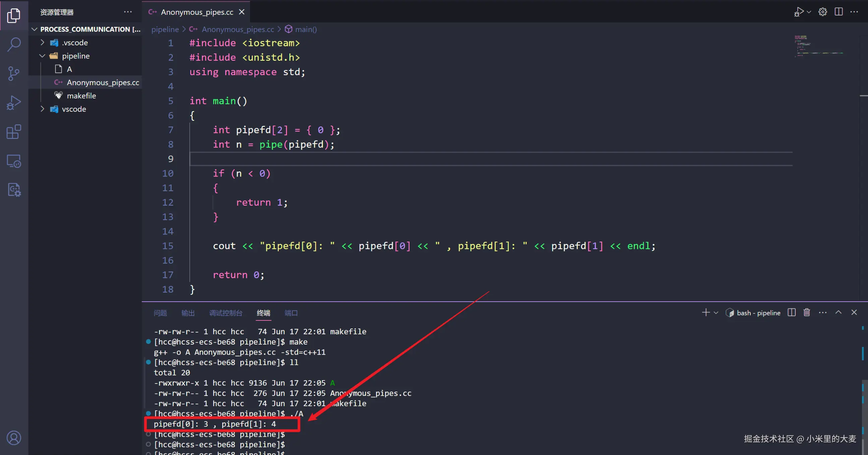Open the Search view in activity bar
The width and height of the screenshot is (868, 455).
14,45
